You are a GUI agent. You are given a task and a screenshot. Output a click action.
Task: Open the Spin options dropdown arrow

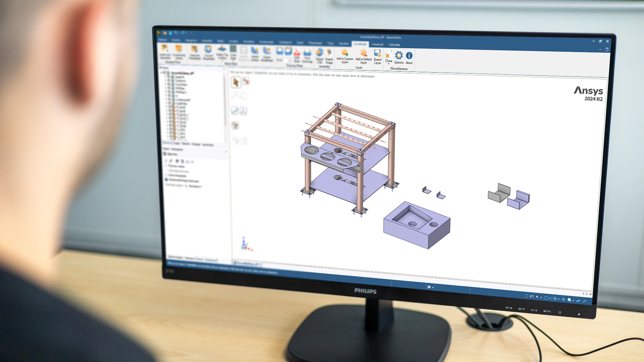tap(559, 299)
